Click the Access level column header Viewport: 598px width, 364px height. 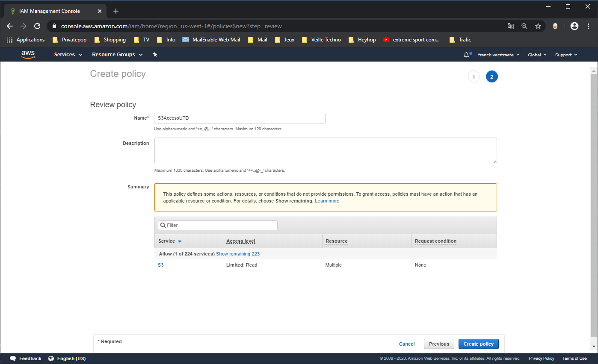click(241, 241)
